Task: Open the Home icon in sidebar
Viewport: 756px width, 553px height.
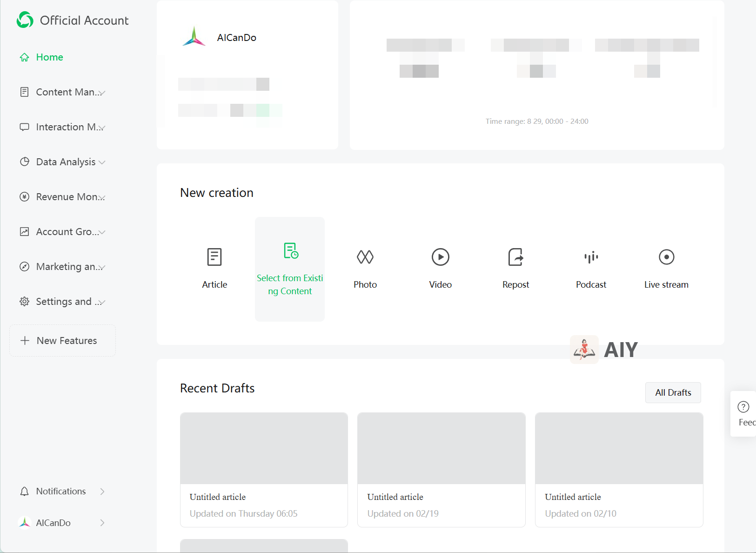Action: (x=25, y=57)
